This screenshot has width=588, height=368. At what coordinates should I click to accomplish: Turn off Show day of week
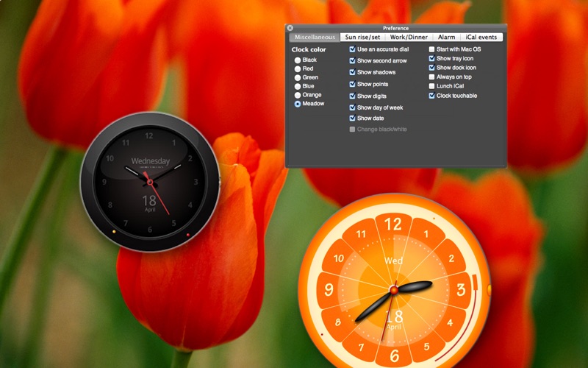(x=353, y=107)
